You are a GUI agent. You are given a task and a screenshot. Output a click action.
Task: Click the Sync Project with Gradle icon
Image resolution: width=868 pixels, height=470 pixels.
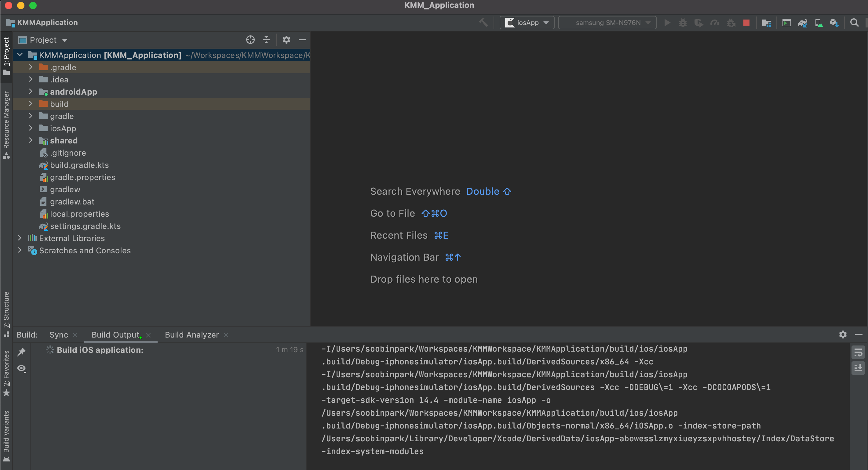pyautogui.click(x=802, y=23)
